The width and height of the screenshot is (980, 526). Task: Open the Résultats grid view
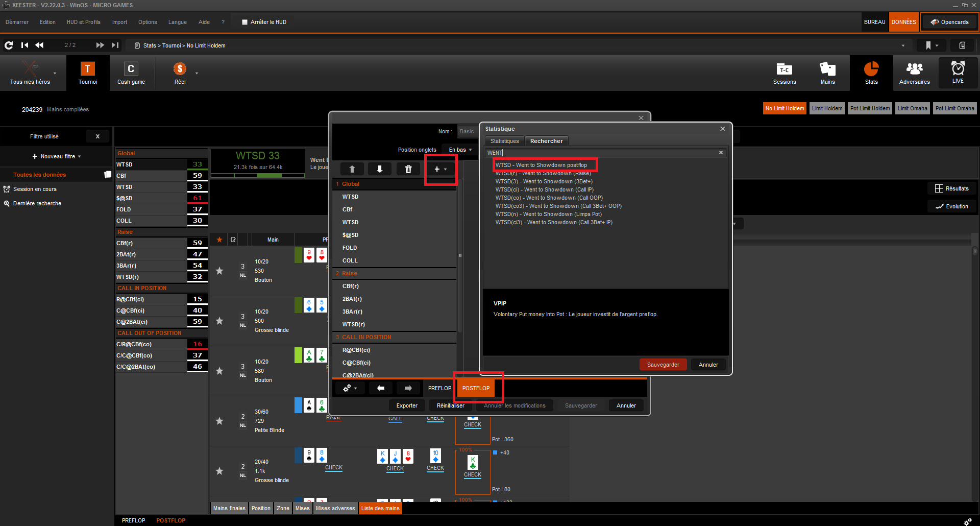point(951,188)
